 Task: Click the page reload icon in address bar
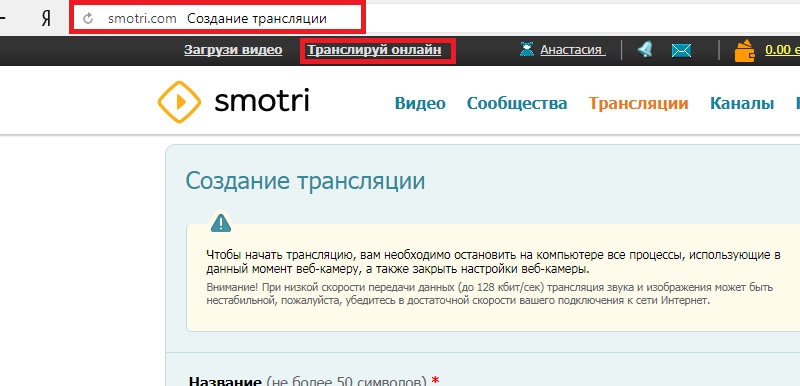point(88,19)
